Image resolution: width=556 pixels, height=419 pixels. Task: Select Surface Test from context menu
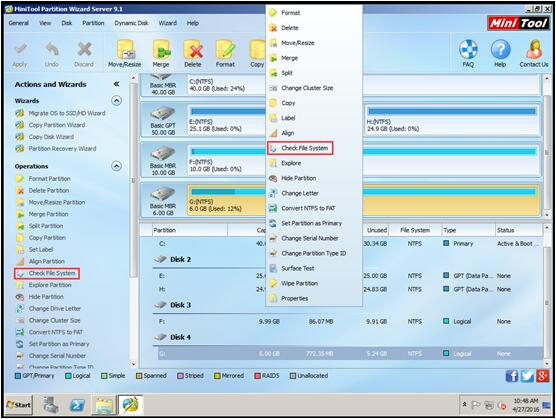tap(298, 268)
